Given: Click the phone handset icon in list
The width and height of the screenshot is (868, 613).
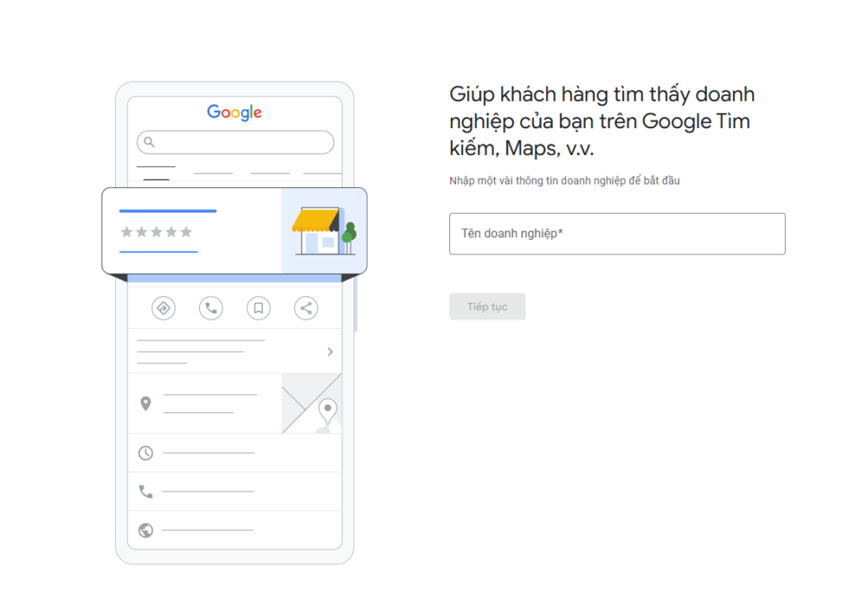Looking at the screenshot, I should tap(146, 491).
